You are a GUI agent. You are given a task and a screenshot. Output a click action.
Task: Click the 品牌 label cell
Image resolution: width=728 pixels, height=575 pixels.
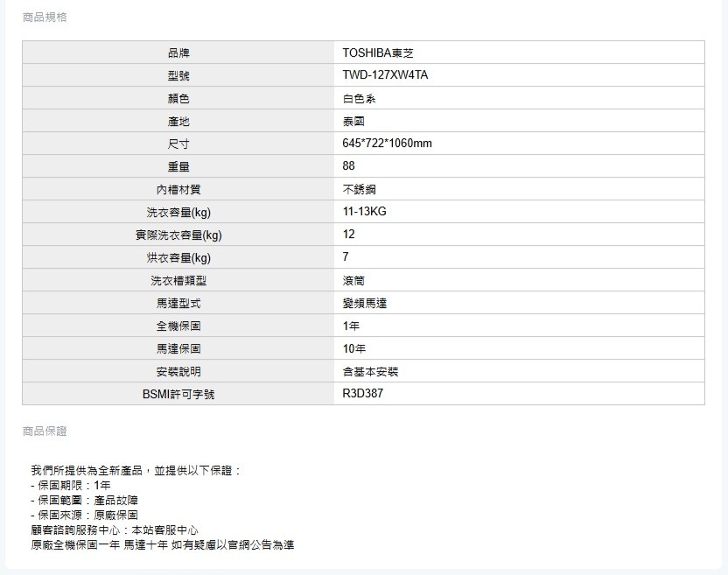[x=178, y=53]
